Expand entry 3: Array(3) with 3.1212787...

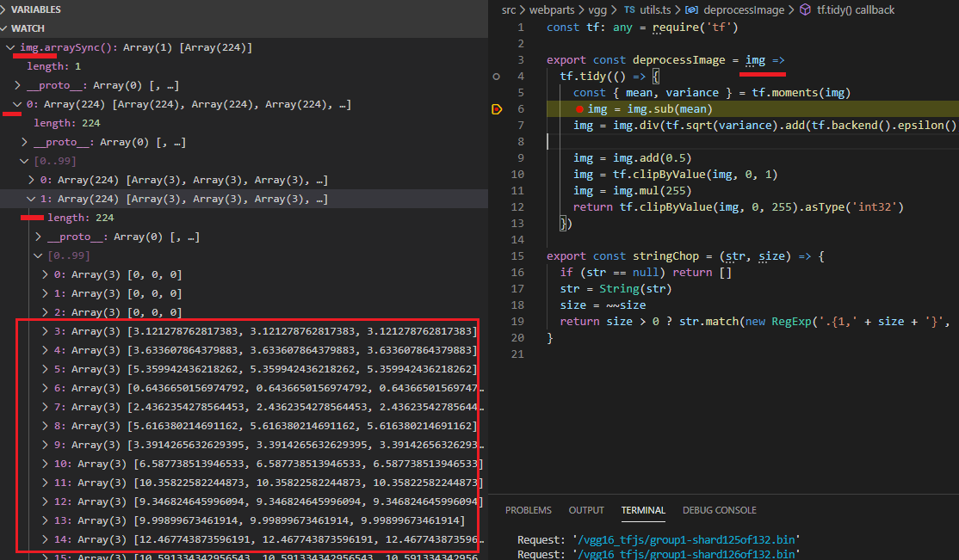[x=46, y=331]
